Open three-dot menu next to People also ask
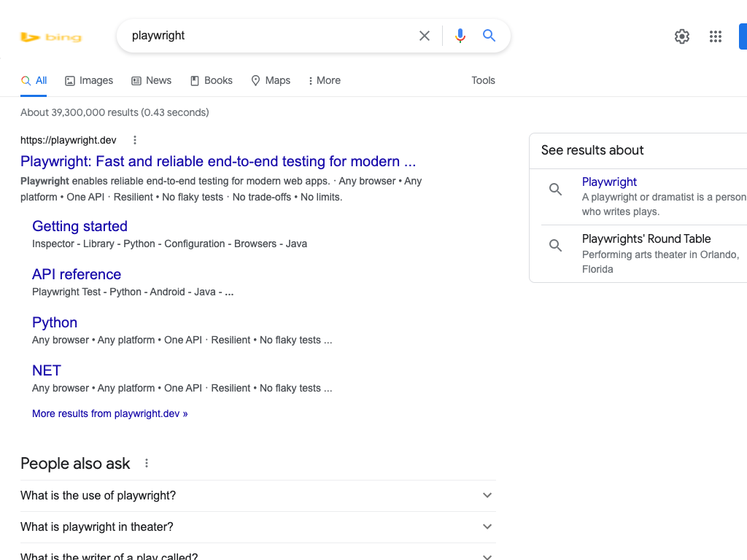 click(147, 463)
